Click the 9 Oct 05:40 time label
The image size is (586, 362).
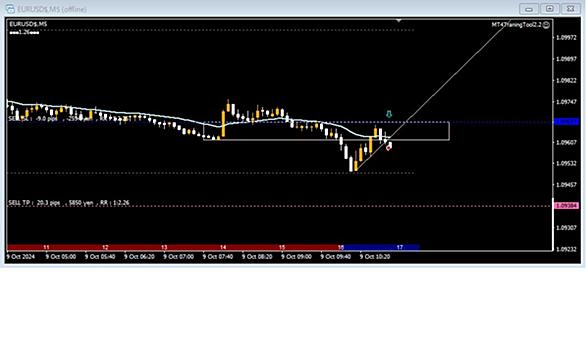[100, 257]
